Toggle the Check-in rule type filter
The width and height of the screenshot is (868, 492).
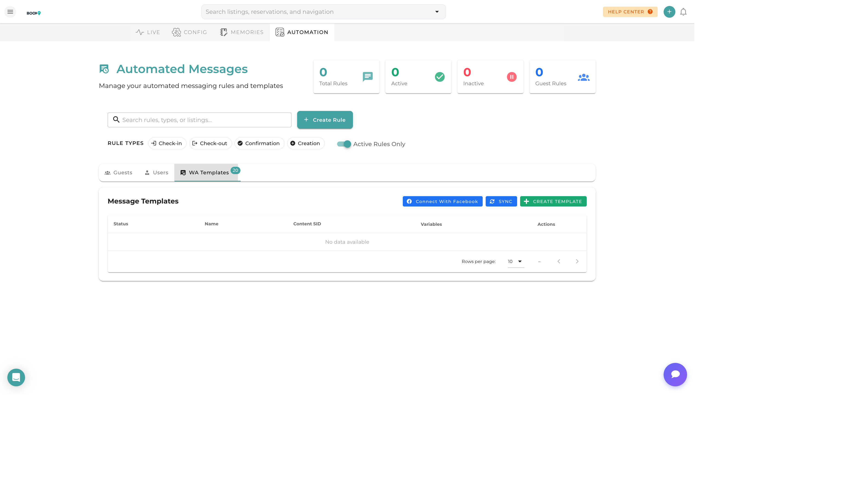coord(167,143)
